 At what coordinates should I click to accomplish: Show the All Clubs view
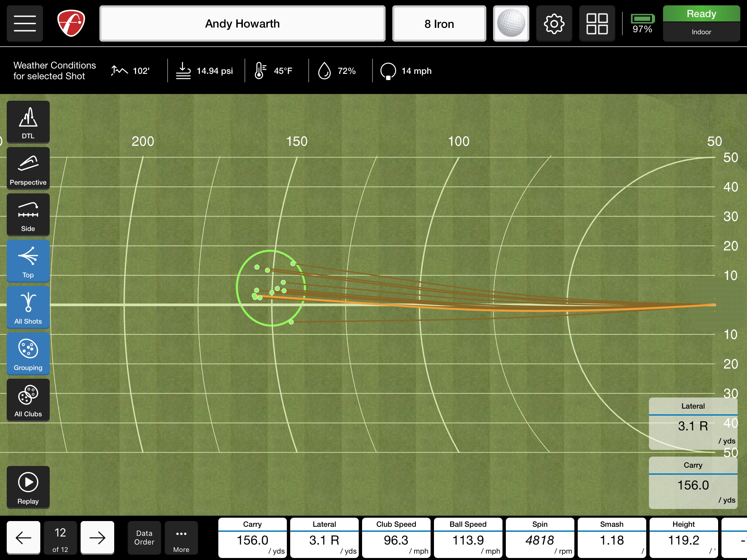28,400
